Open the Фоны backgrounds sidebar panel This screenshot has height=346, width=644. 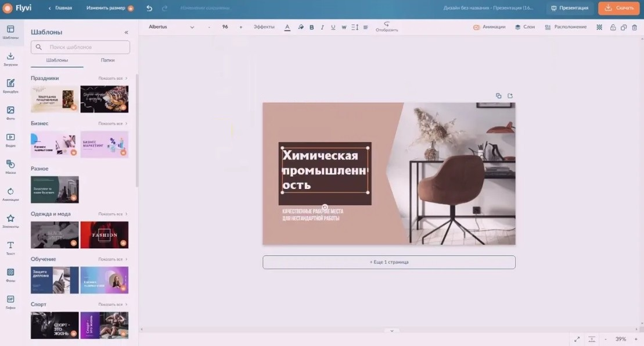[x=10, y=275]
